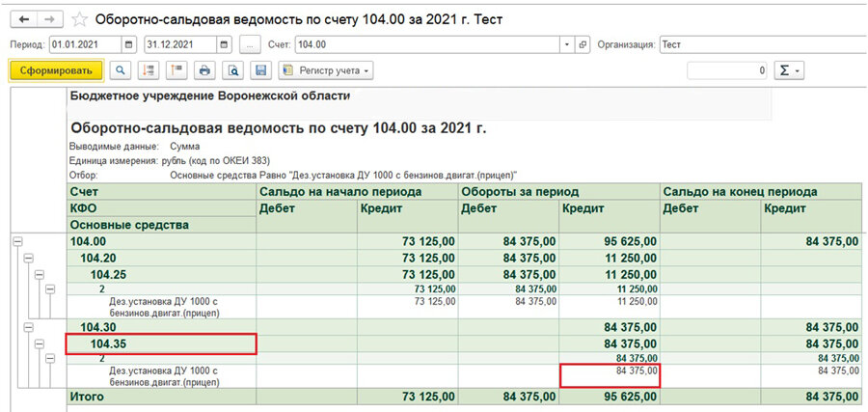Open the selected account 104.00 with open icon

click(582, 44)
